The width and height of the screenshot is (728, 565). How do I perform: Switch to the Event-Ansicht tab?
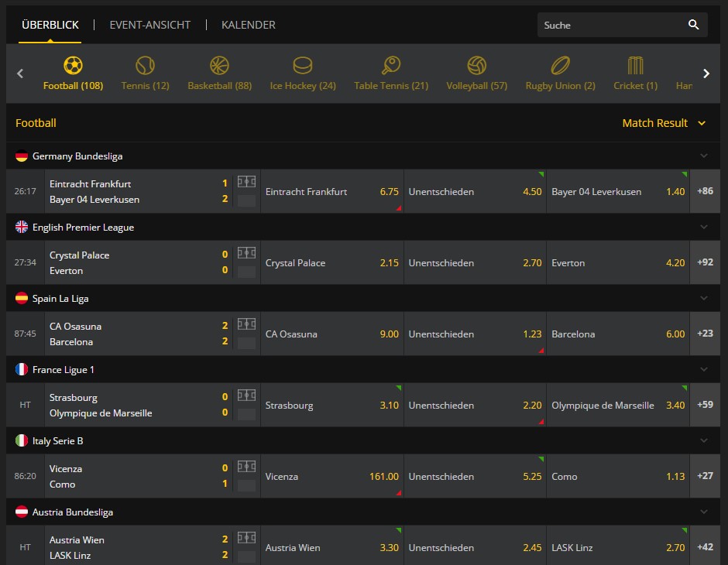coord(150,25)
